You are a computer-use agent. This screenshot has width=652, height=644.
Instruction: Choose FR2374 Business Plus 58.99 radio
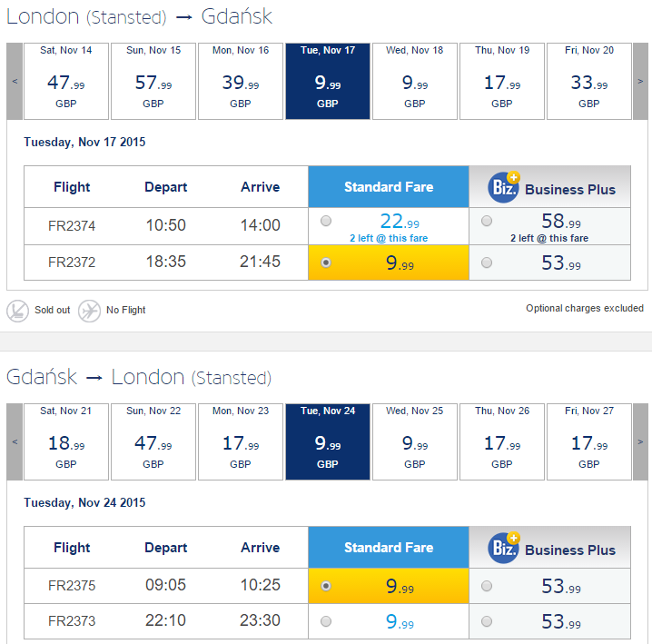coord(487,221)
